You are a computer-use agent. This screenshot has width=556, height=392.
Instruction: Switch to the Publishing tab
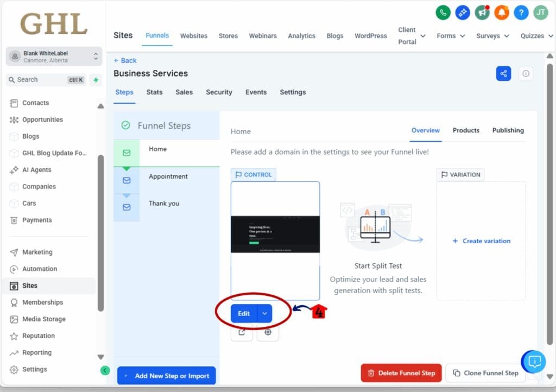coord(508,130)
